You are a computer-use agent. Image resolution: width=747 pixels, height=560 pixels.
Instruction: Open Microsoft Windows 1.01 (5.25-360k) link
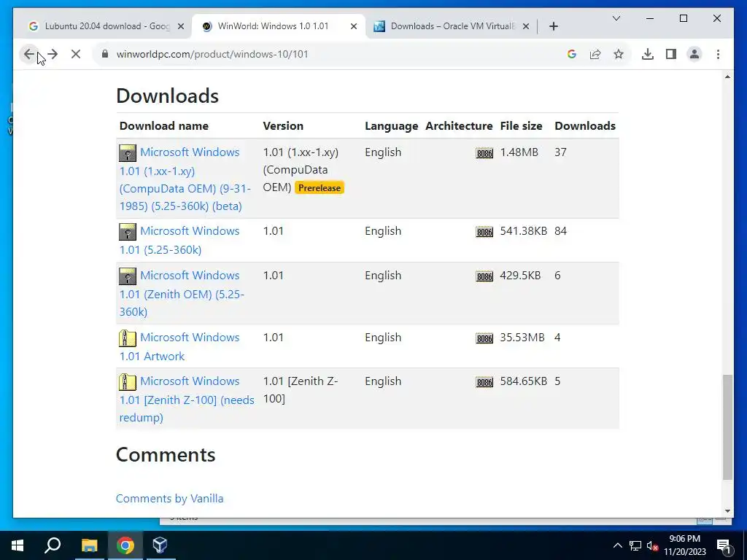tap(179, 240)
